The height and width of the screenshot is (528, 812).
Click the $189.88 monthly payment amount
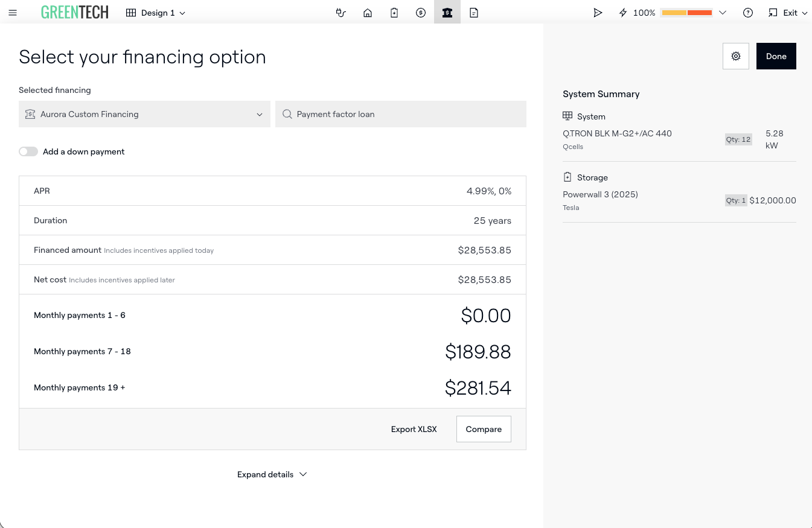coord(478,352)
